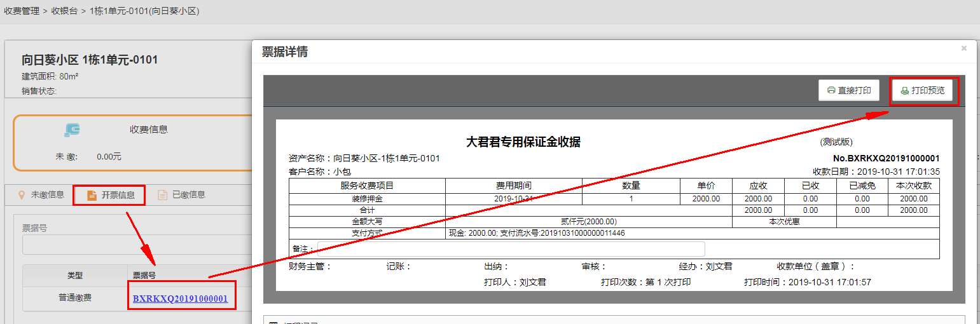Click the payment serial 2019103100000011446 cell
Screen dimensions: 980x324
[x=693, y=233]
